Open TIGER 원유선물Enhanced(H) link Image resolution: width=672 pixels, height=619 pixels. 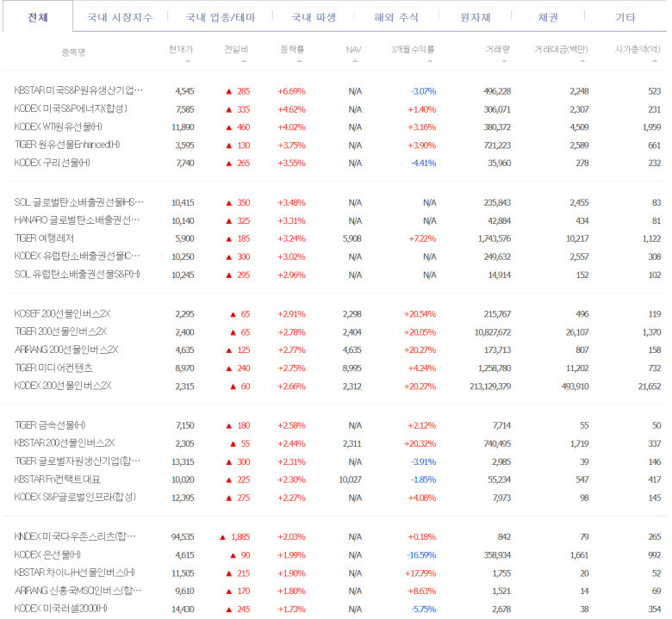coord(67,145)
